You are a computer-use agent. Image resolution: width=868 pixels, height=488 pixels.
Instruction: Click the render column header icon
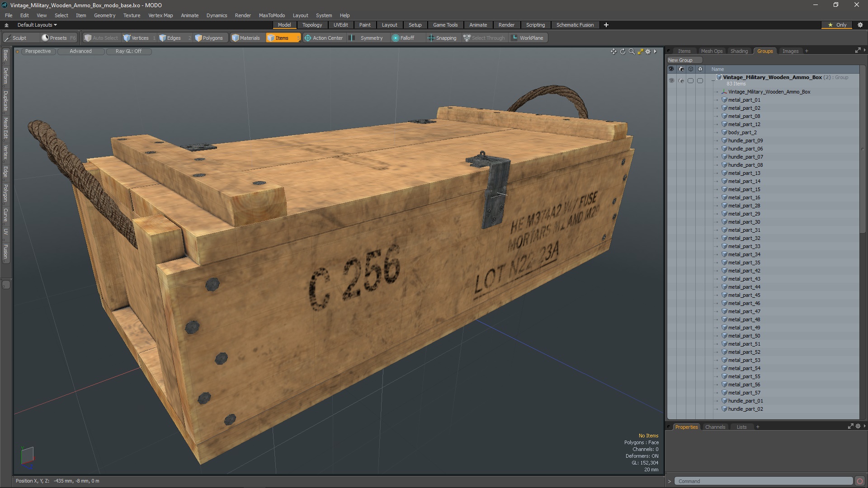(x=681, y=69)
